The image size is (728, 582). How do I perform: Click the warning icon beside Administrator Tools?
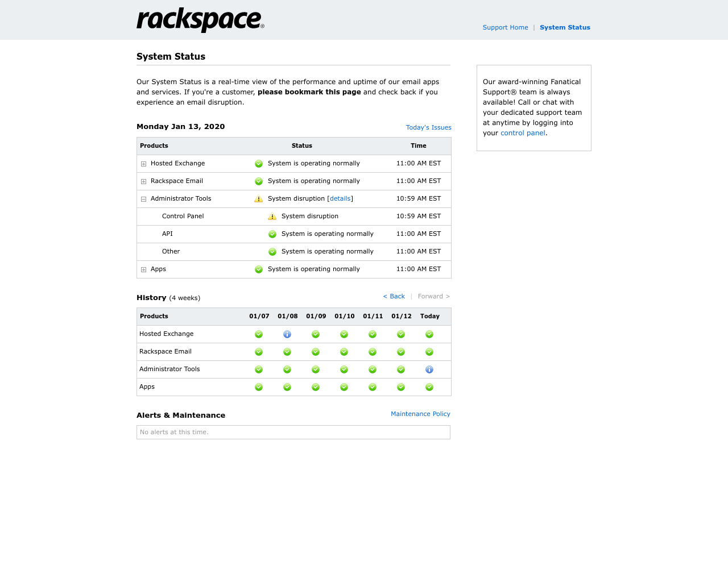(x=259, y=199)
